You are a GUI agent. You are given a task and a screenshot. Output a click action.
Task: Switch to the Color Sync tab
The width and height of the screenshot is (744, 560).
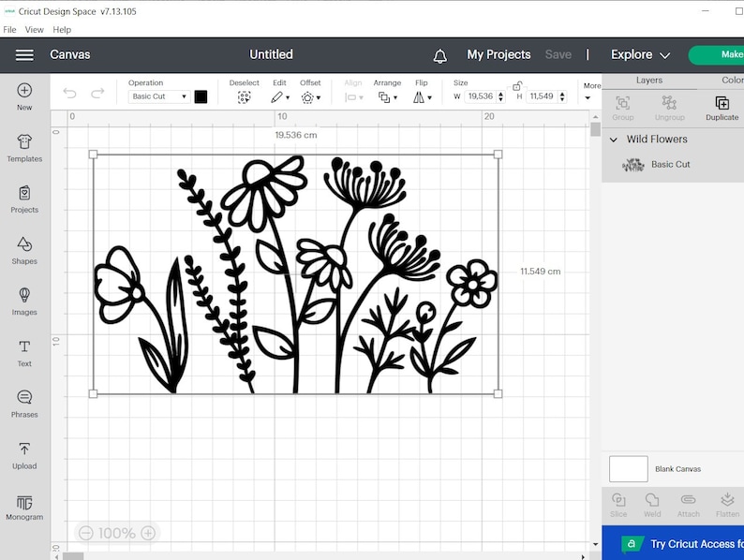pos(733,81)
